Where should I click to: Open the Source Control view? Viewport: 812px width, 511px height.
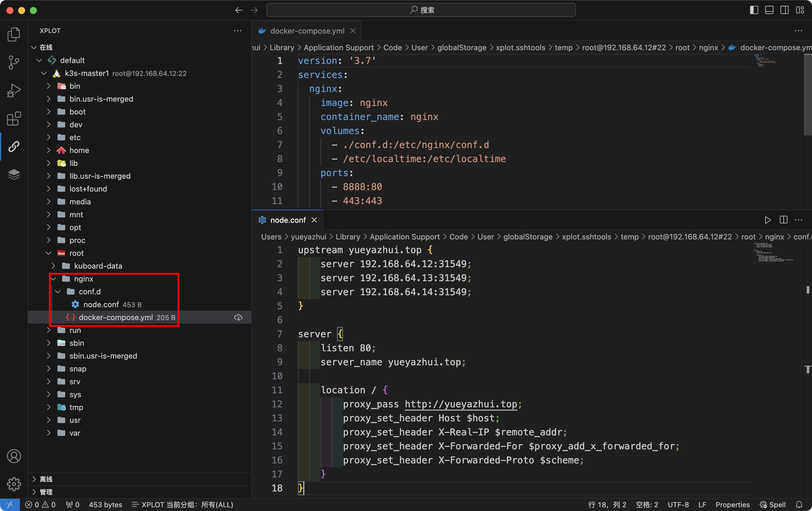[x=14, y=62]
